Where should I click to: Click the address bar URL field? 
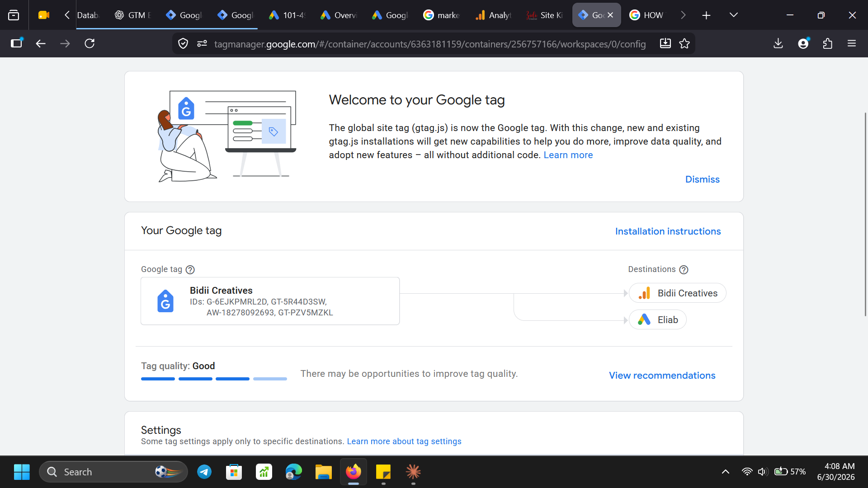pyautogui.click(x=429, y=44)
